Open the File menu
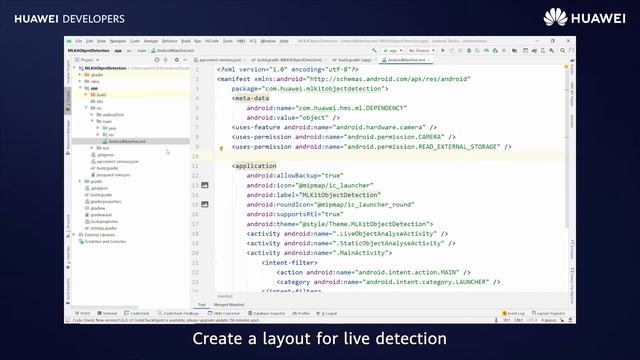Screen dimensions: 640x360 click(x=78, y=41)
